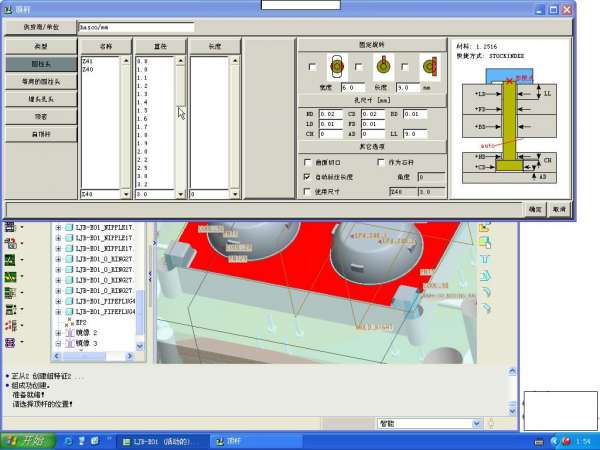The image size is (600, 450).
Task: Click the red tray icon near the clock
Action: [566, 441]
